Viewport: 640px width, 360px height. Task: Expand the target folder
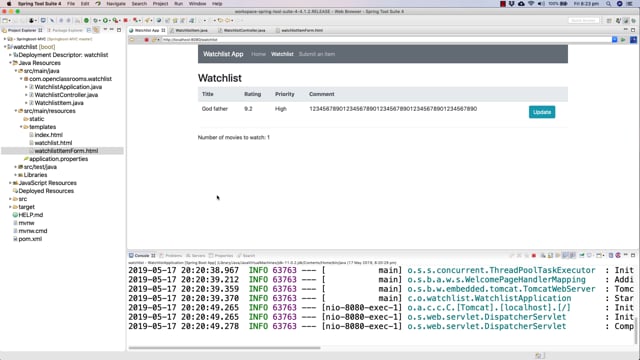10,207
